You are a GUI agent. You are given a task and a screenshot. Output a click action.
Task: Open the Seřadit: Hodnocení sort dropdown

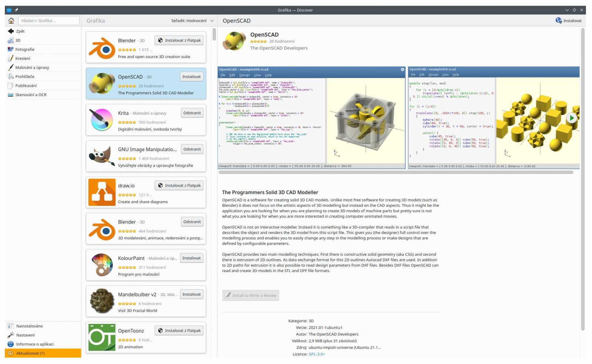(x=192, y=21)
